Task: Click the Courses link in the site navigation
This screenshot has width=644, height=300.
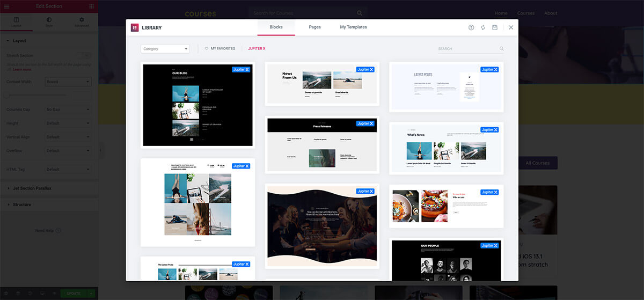Action: click(x=526, y=13)
